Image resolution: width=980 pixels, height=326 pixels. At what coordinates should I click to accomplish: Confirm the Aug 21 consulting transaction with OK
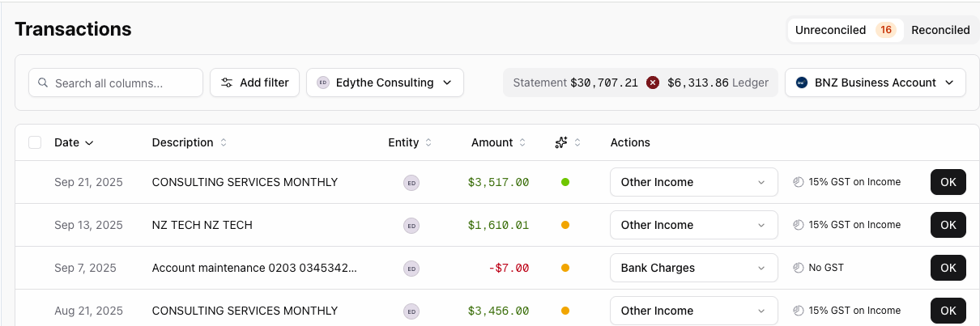pos(948,311)
